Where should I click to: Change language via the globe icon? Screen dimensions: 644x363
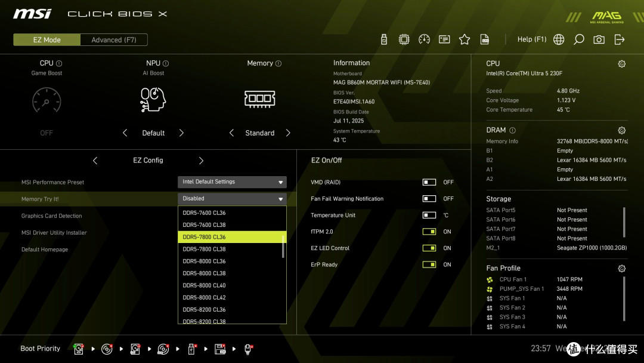[x=559, y=39]
